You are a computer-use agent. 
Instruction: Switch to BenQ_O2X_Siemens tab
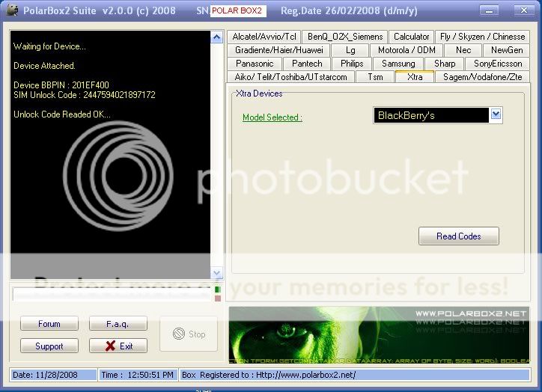[x=345, y=37]
